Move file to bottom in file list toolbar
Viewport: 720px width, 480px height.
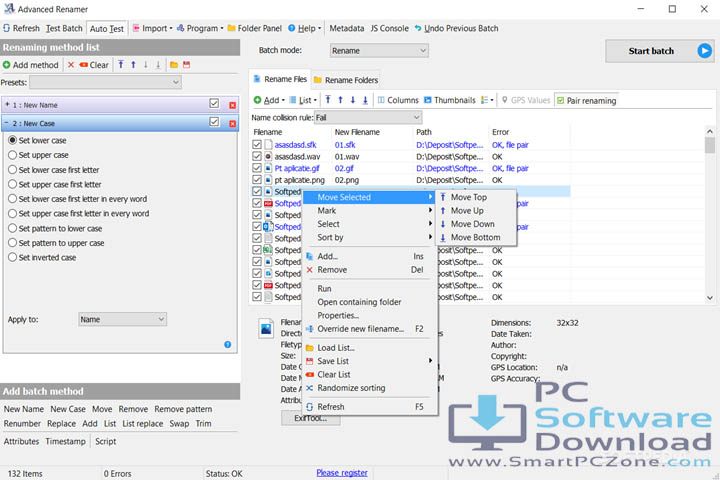[365, 100]
